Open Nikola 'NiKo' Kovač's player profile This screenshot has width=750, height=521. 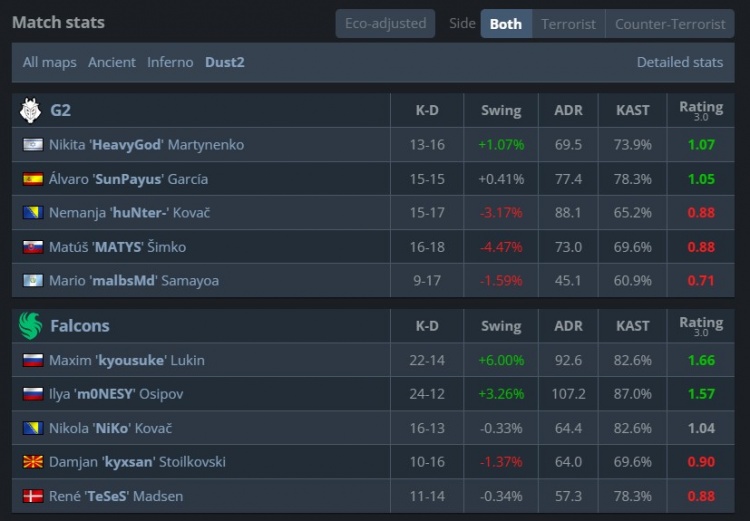pos(110,428)
